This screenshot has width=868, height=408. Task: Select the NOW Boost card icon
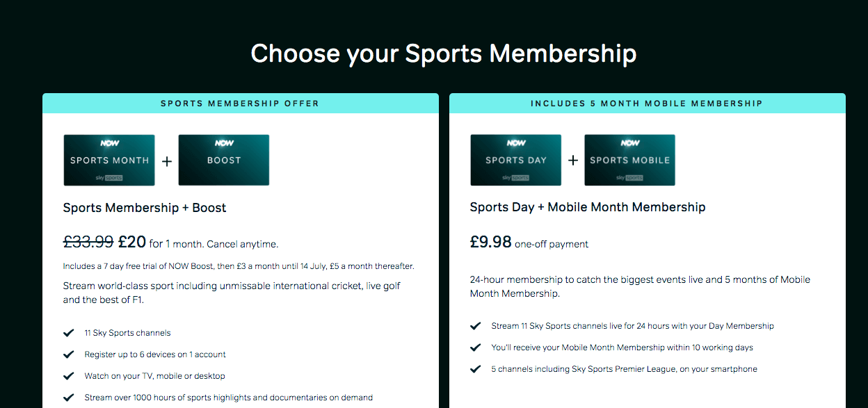pos(223,160)
